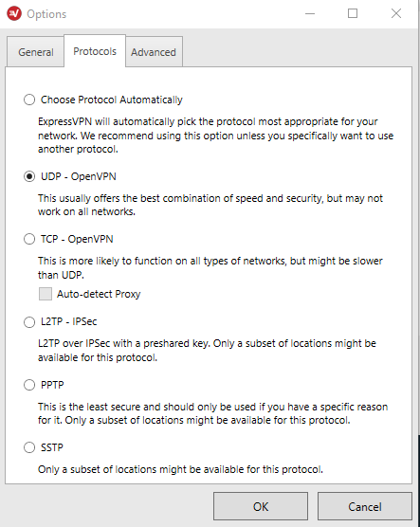This screenshot has width=420, height=527.
Task: Click the ExpressVPN logo in title bar
Action: pos(14,14)
